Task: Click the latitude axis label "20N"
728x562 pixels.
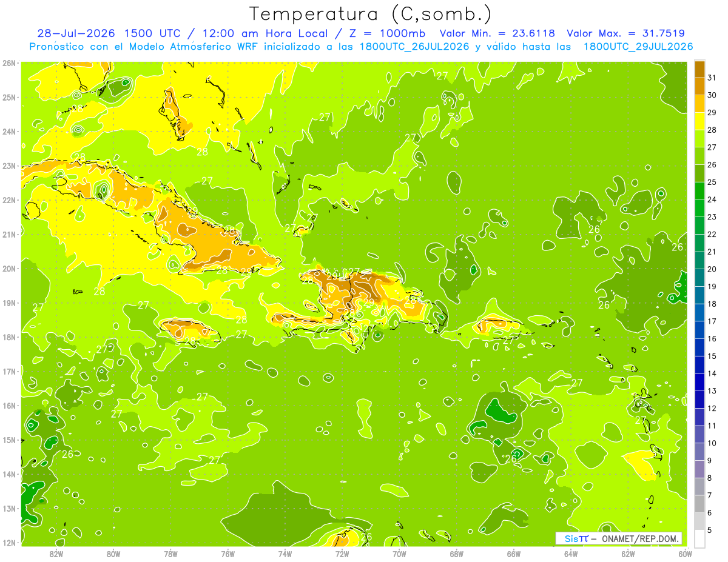Action: [x=9, y=269]
